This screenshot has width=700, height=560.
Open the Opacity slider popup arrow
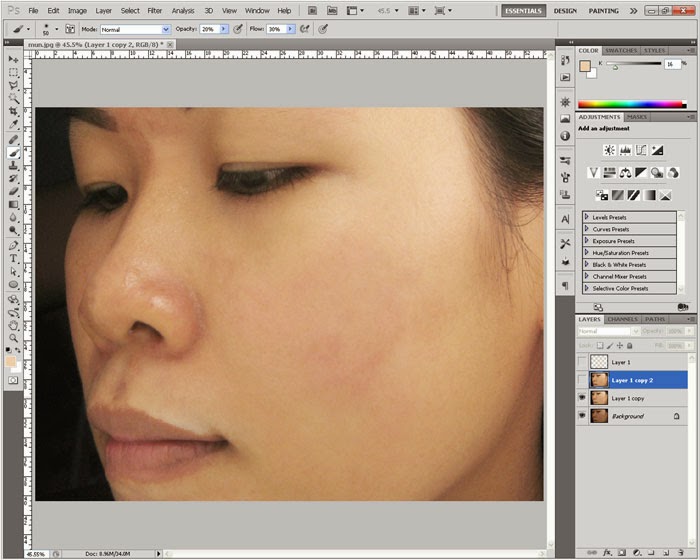click(x=224, y=29)
